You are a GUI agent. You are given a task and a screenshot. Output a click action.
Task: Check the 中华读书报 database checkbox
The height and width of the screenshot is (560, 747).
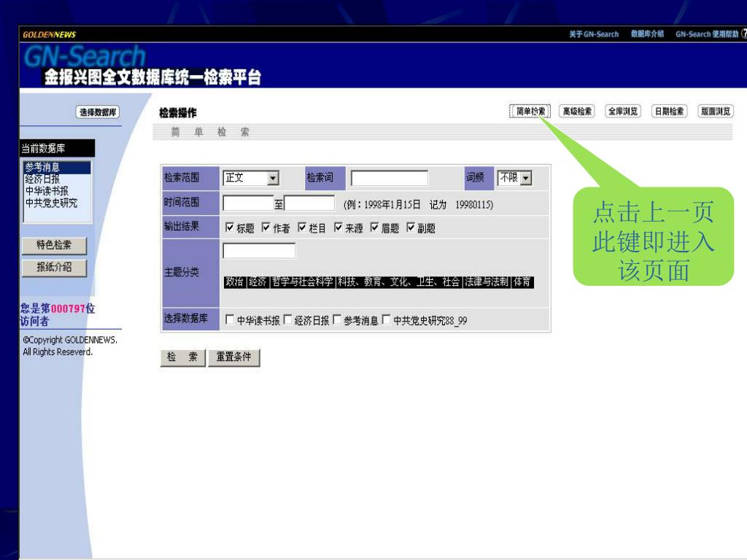(x=230, y=319)
